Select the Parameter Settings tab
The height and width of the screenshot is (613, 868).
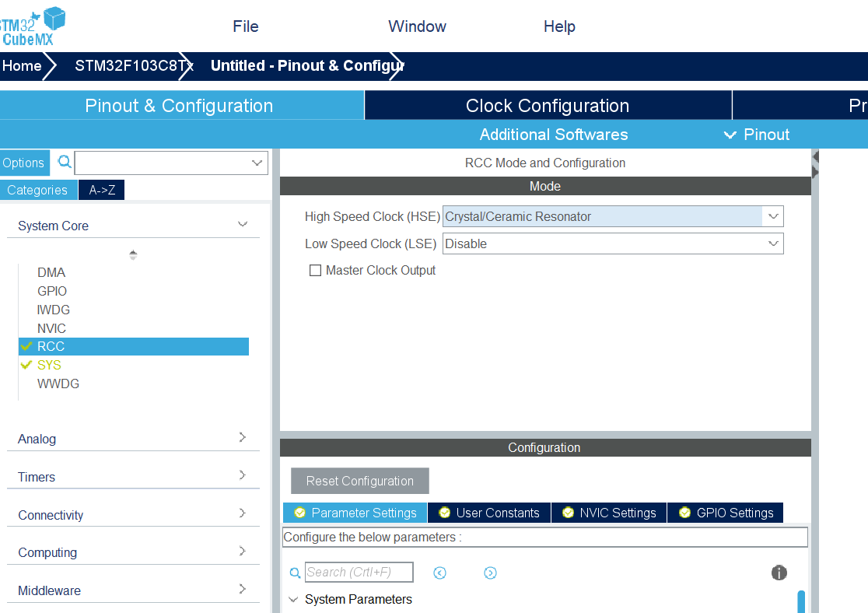tap(355, 513)
